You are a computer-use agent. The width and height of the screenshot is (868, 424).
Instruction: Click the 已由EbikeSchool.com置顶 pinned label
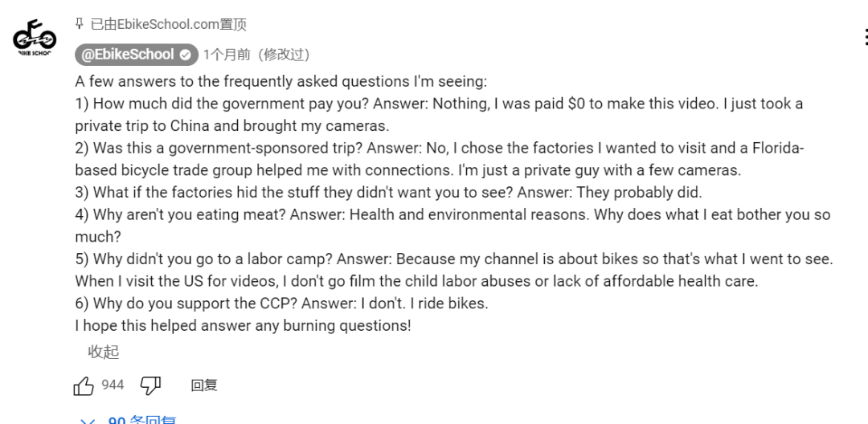click(169, 24)
